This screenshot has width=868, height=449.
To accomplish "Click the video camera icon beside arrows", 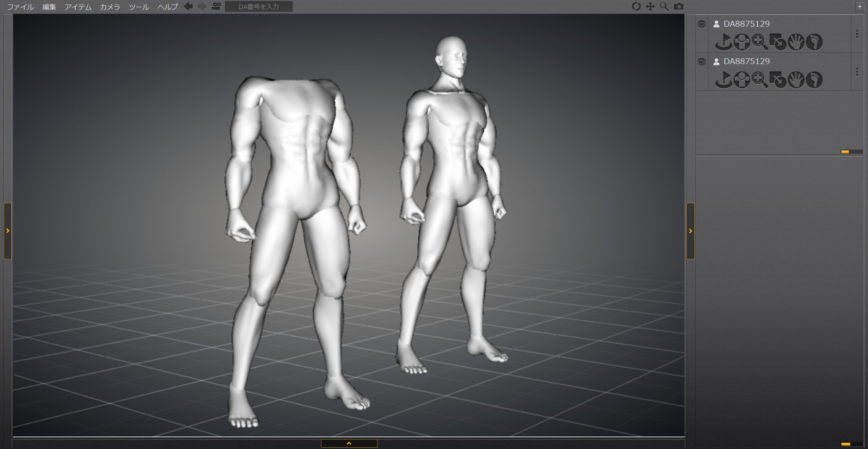I will click(217, 7).
